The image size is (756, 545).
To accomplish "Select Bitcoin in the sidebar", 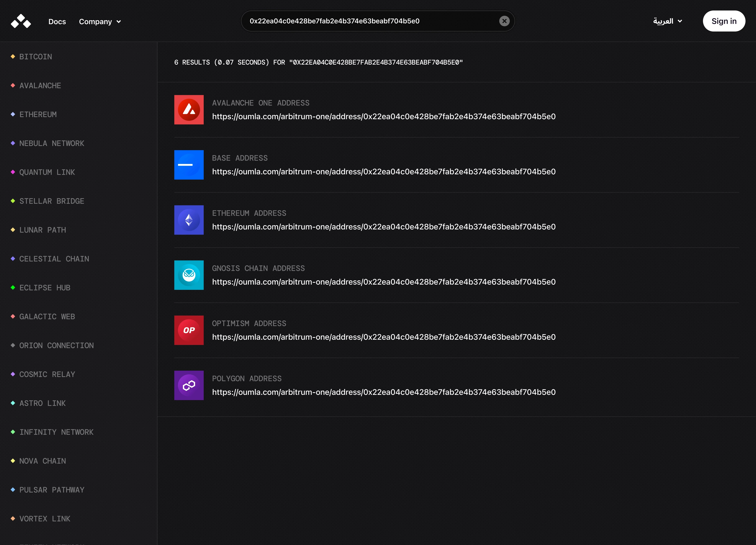I will [36, 57].
